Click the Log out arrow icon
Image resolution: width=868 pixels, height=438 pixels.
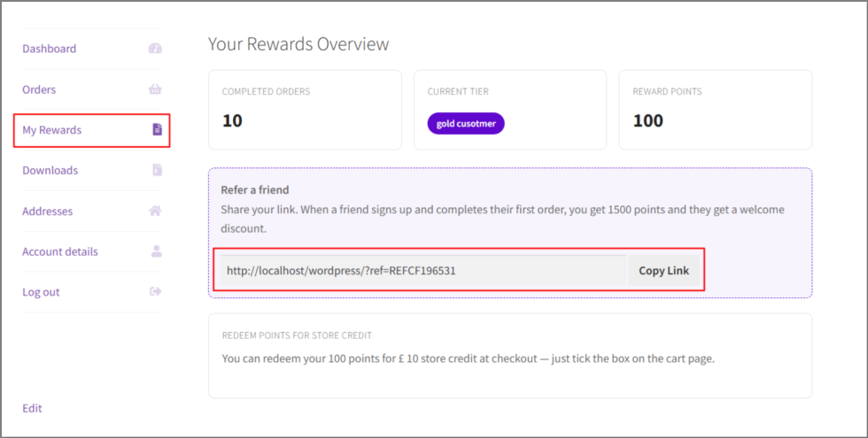pyautogui.click(x=156, y=291)
